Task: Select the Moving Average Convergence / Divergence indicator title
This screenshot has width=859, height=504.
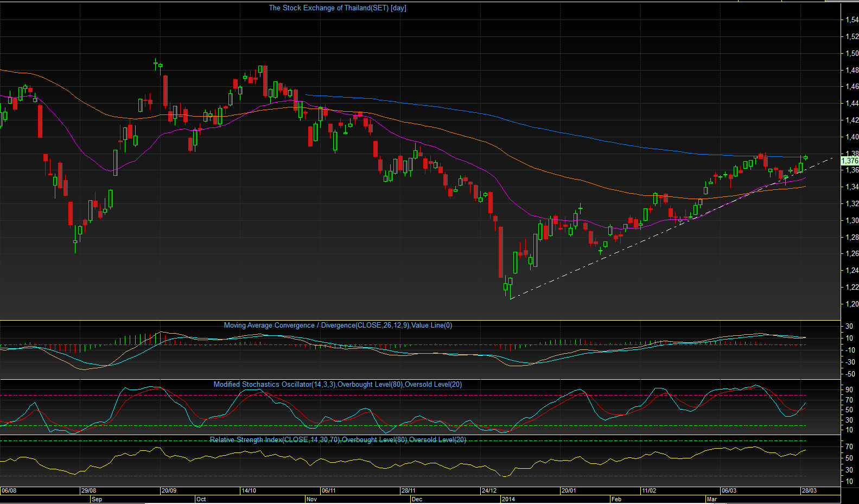Action: click(338, 326)
